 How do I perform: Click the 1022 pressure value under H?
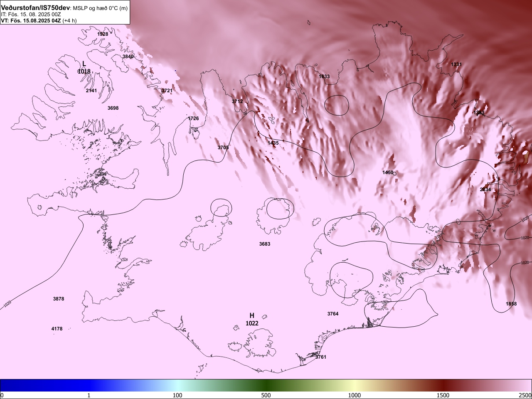(x=252, y=323)
